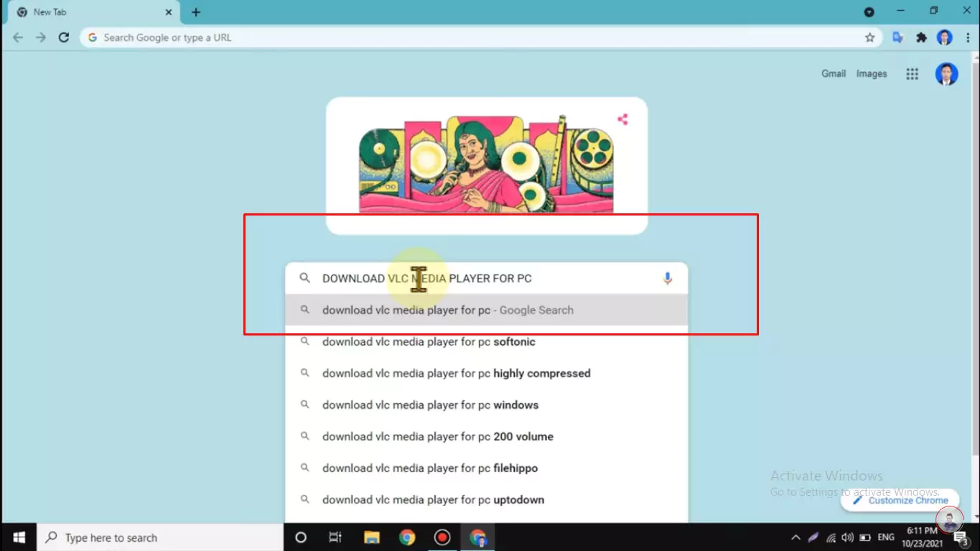
Task: Bookmark this tab with the star icon
Action: pos(869,37)
